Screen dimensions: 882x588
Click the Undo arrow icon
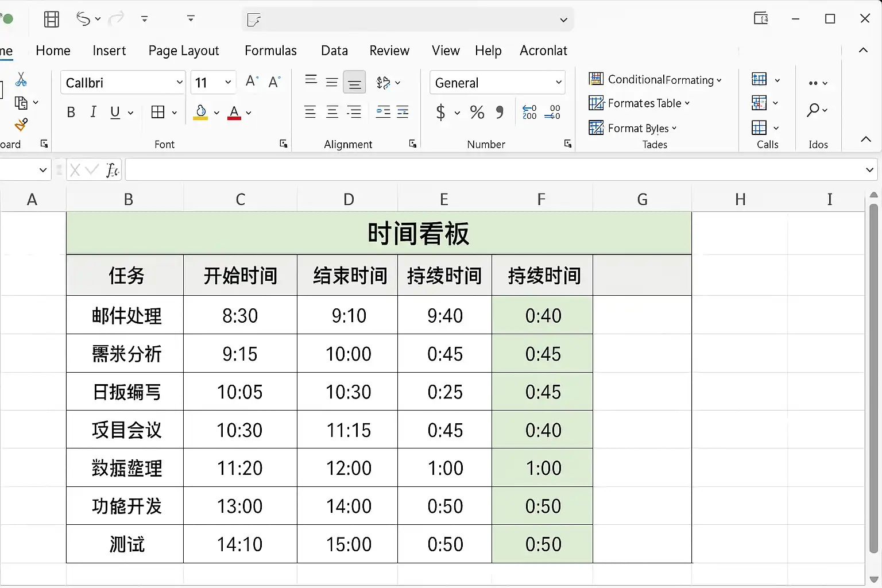83,19
